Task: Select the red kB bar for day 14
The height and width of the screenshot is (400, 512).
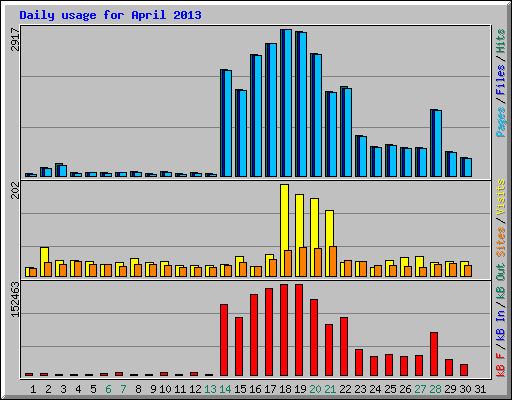Action: 224,340
